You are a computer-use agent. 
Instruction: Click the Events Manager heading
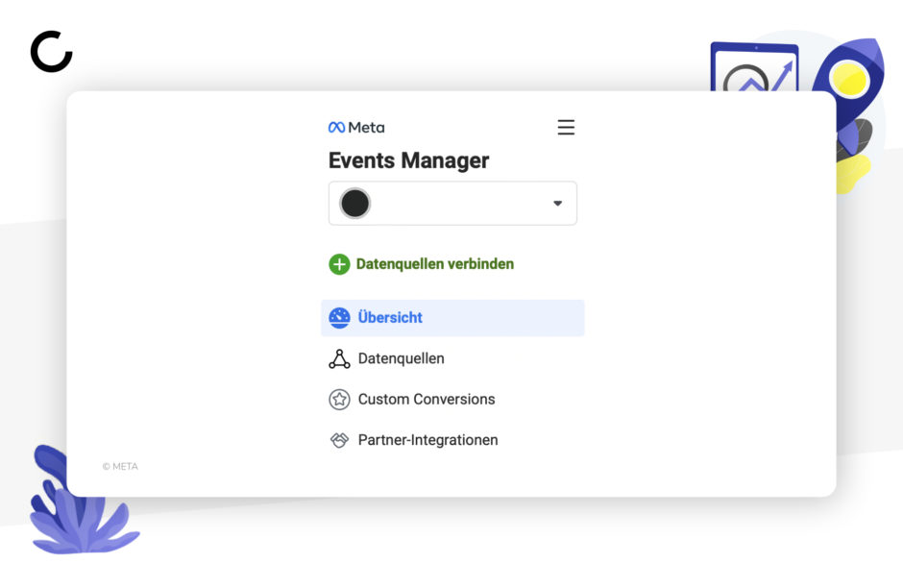click(x=408, y=160)
